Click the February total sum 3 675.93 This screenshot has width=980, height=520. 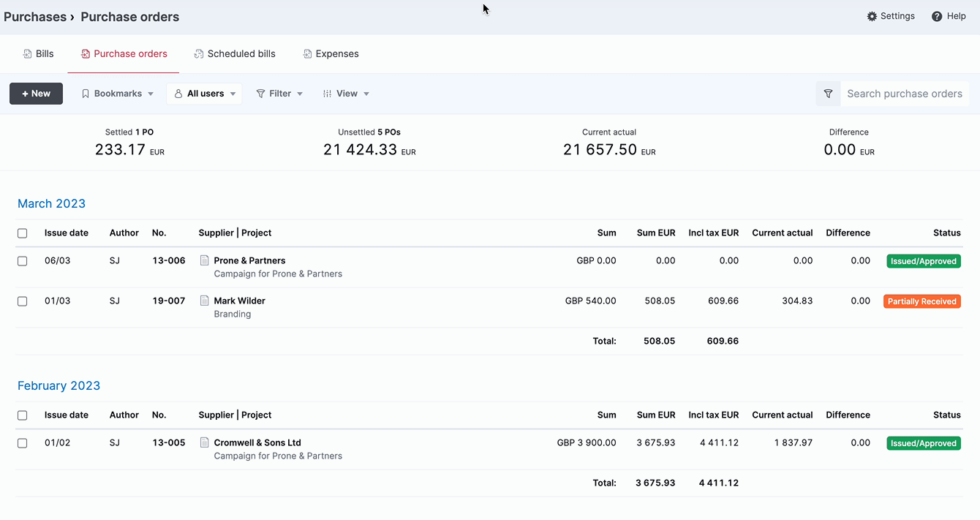point(655,483)
